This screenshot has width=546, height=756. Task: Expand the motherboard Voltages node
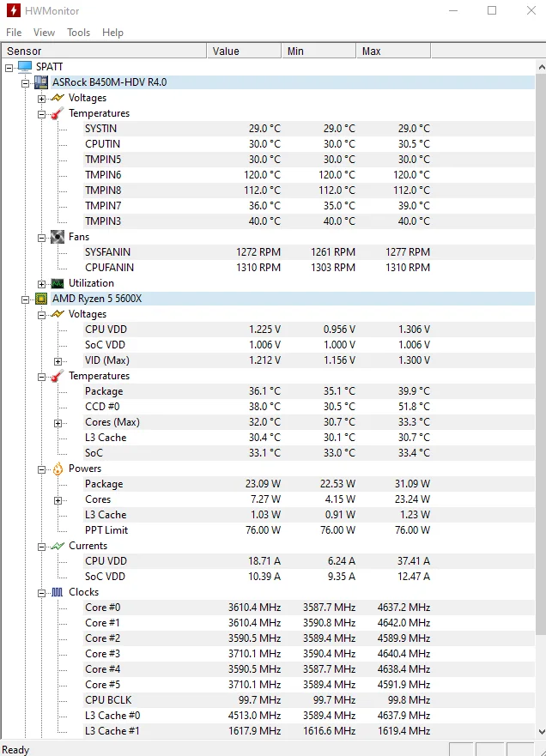(x=41, y=98)
